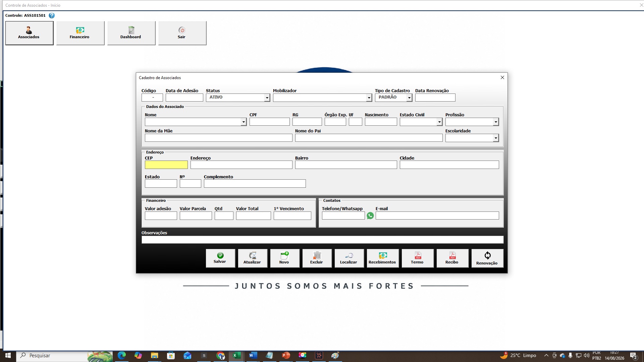The width and height of the screenshot is (644, 362).
Task: Click the Bairro input field
Action: point(346,165)
